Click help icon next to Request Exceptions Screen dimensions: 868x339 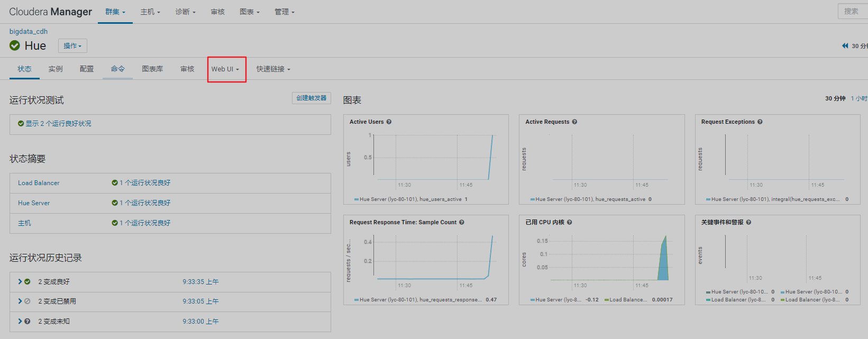[x=760, y=122]
